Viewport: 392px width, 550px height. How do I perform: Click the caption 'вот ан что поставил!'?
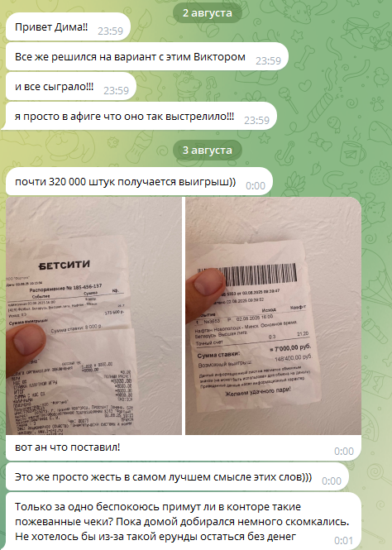coord(67,447)
